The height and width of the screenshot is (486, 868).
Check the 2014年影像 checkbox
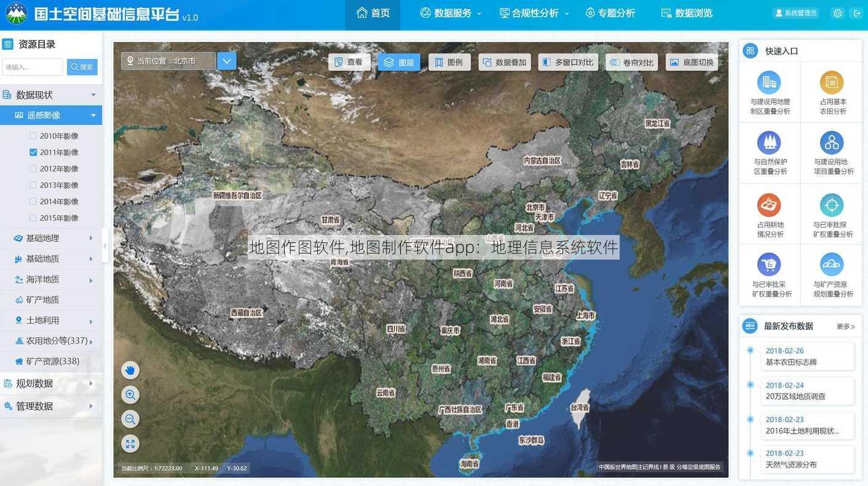(x=33, y=201)
